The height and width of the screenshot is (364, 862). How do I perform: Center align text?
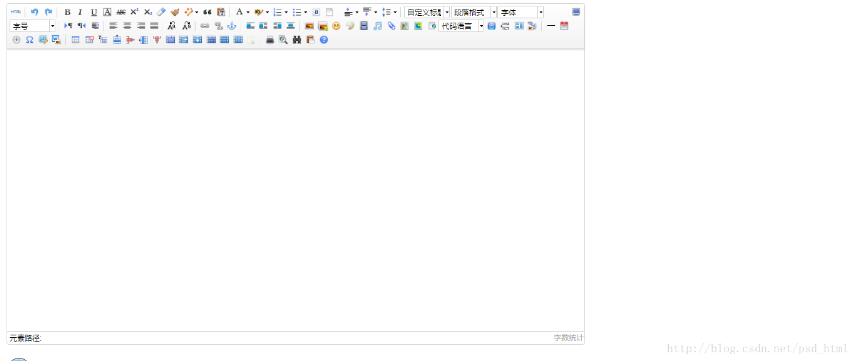127,26
